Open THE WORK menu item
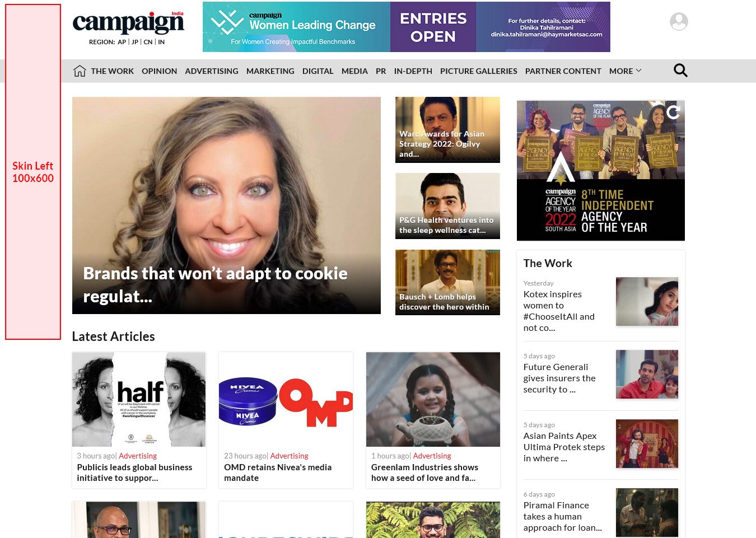The width and height of the screenshot is (756, 538). point(112,71)
